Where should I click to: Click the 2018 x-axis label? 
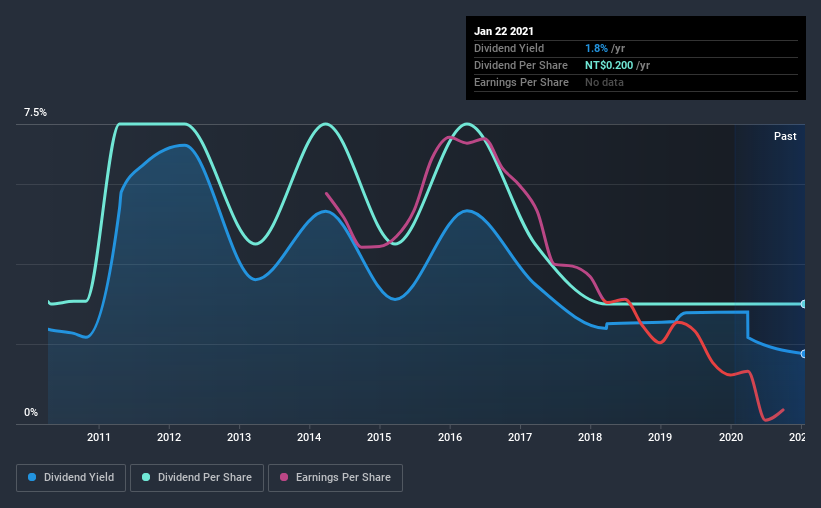click(x=590, y=437)
